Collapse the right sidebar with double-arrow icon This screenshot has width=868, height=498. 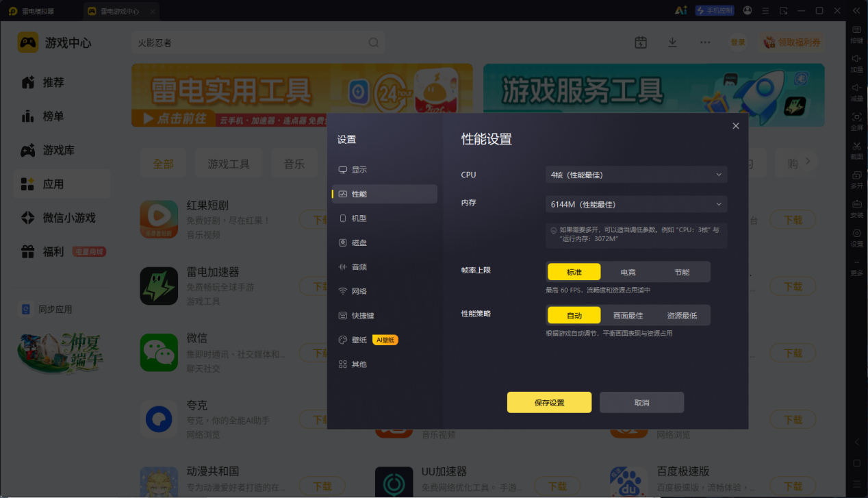point(856,10)
